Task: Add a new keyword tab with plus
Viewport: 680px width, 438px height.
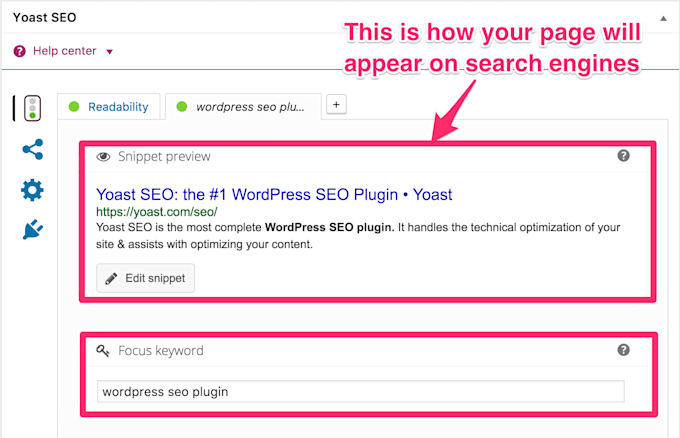Action: [337, 105]
